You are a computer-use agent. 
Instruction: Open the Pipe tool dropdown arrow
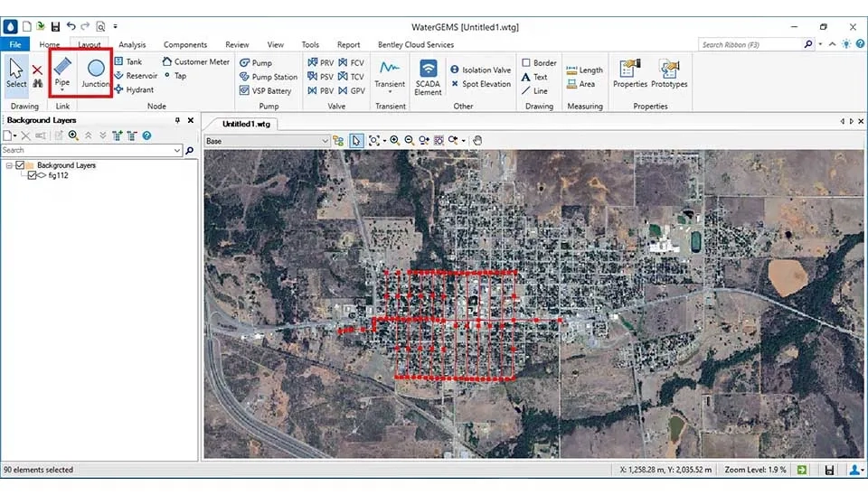[x=62, y=89]
